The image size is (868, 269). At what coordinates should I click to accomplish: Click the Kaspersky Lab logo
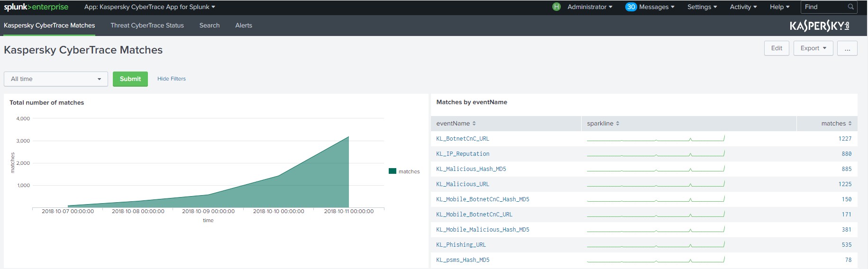pos(819,26)
